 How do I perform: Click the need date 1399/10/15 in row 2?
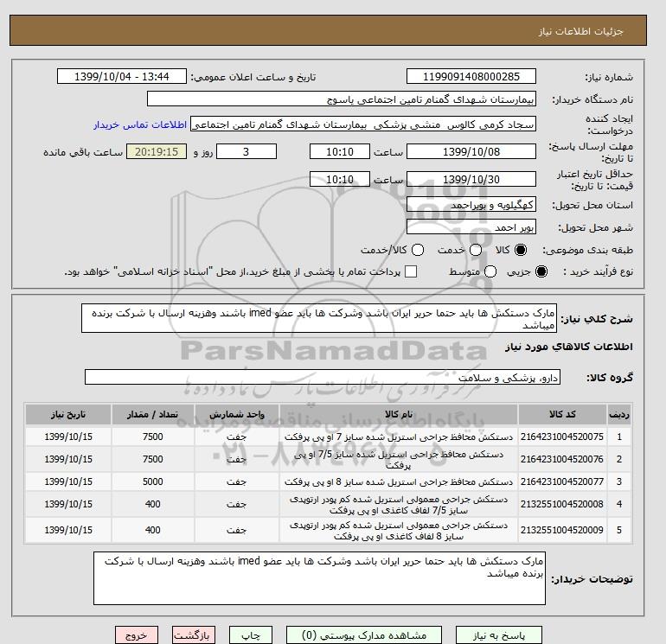tap(68, 459)
